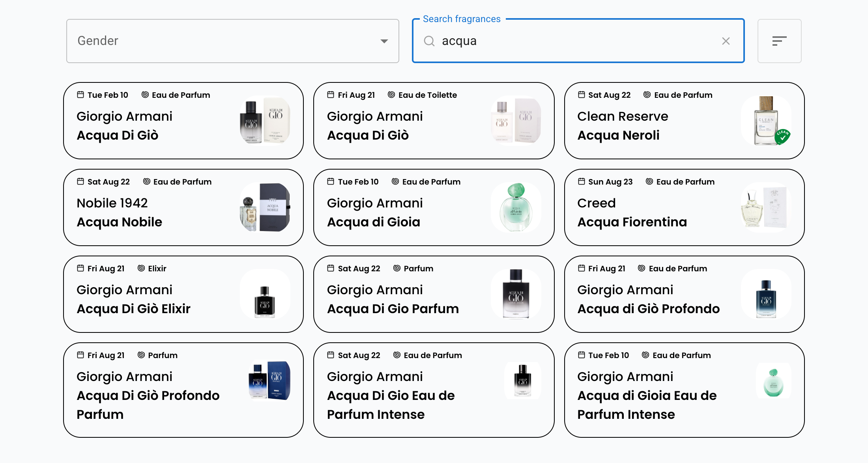This screenshot has width=868, height=463.
Task: Open Clean Reserve Acqua Neroli bottle image
Action: (x=766, y=121)
